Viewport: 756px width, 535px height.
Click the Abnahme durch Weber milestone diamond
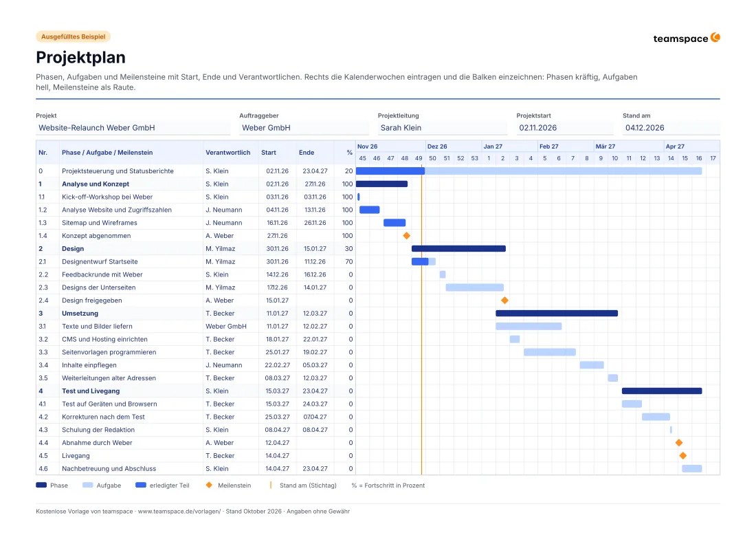679,443
